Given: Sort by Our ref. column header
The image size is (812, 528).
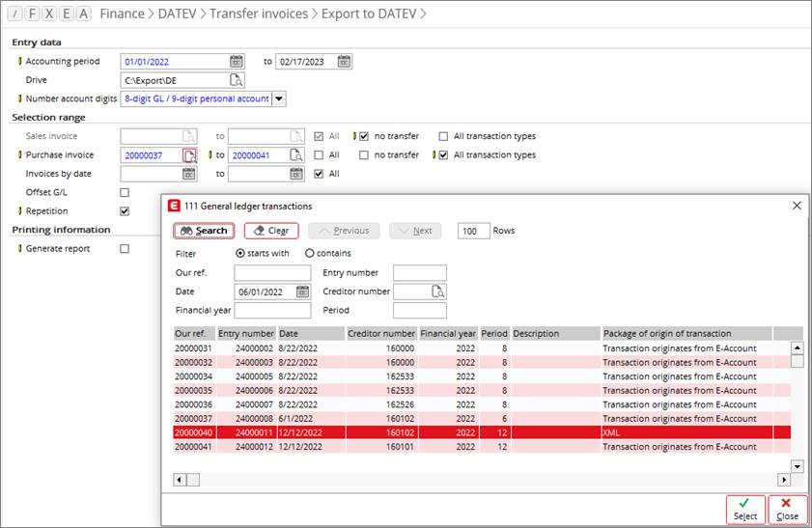Looking at the screenshot, I should click(195, 334).
